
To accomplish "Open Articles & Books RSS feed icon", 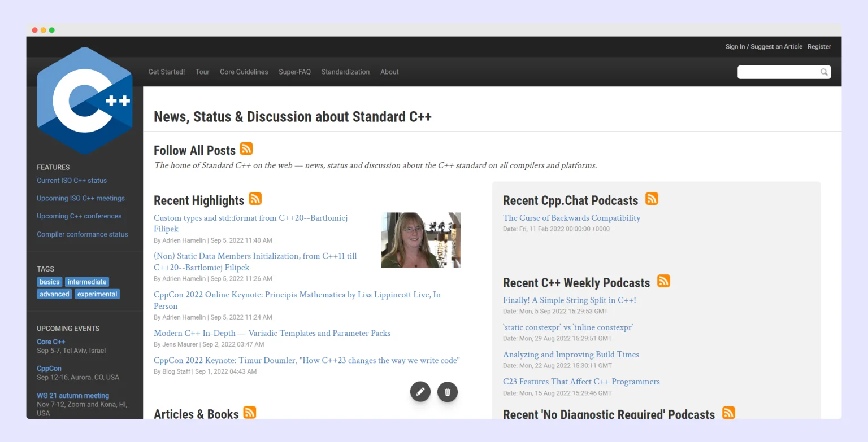I will 250,412.
